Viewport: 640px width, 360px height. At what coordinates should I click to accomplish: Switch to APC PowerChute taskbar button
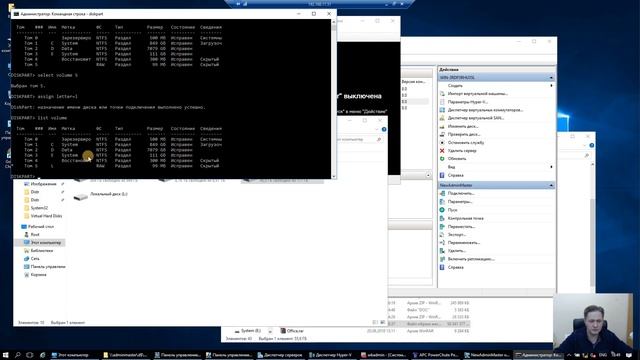[435, 355]
